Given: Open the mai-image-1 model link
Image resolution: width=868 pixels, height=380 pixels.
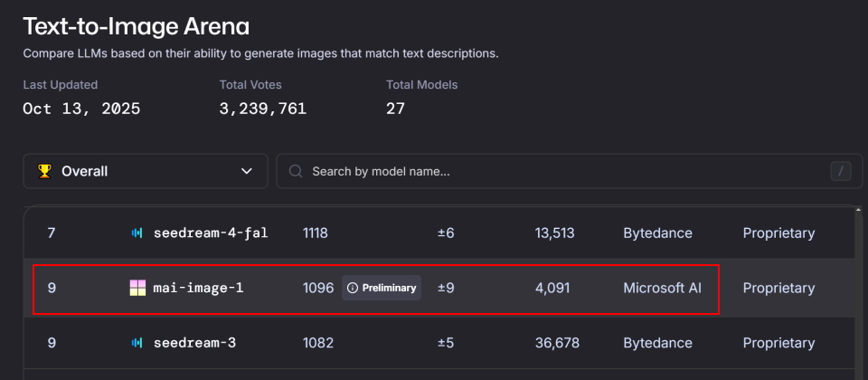Looking at the screenshot, I should (x=198, y=289).
